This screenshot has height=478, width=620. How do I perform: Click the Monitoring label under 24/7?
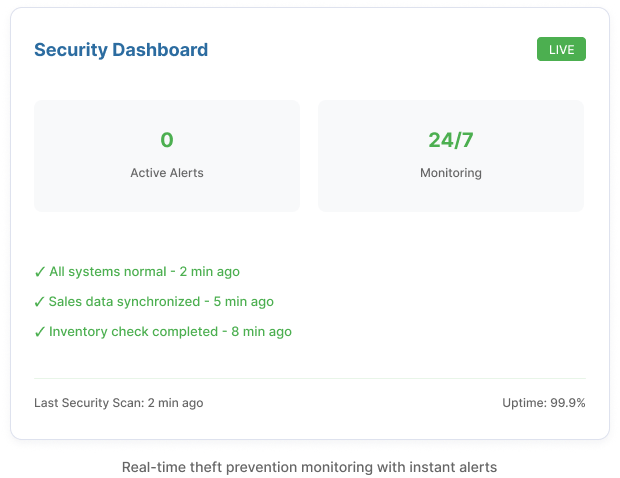450,173
